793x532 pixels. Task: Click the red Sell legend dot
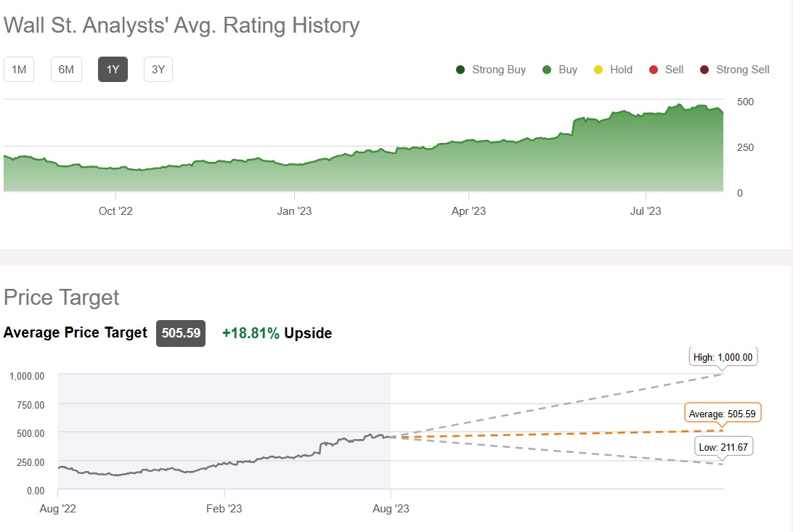[654, 70]
